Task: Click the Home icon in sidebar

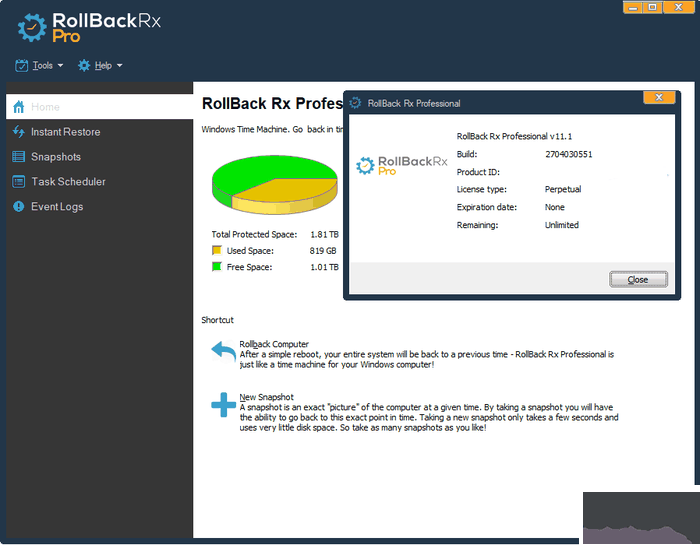Action: (x=18, y=107)
